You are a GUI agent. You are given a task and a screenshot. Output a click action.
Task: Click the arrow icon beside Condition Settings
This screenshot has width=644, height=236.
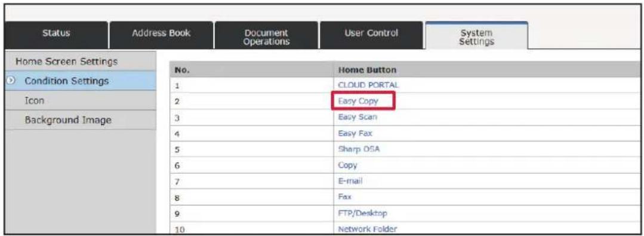click(11, 81)
